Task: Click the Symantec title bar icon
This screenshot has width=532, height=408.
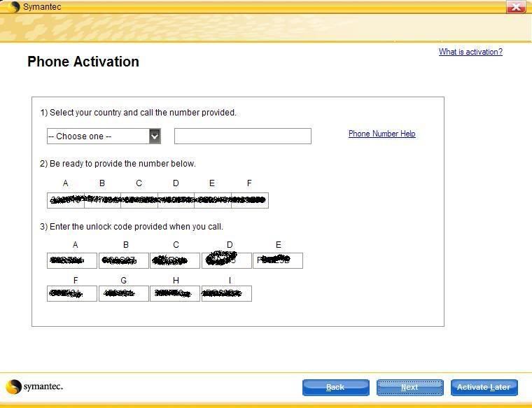Action: tap(15, 7)
